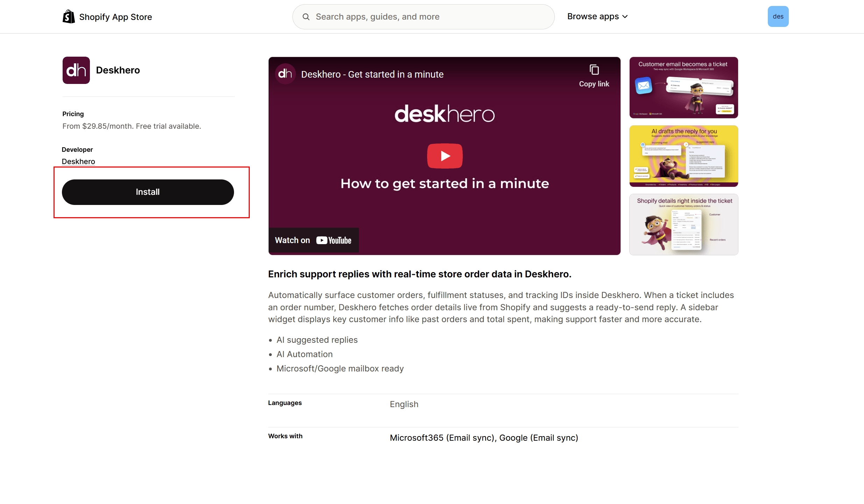Click the Install button
The image size is (864, 504).
click(148, 192)
